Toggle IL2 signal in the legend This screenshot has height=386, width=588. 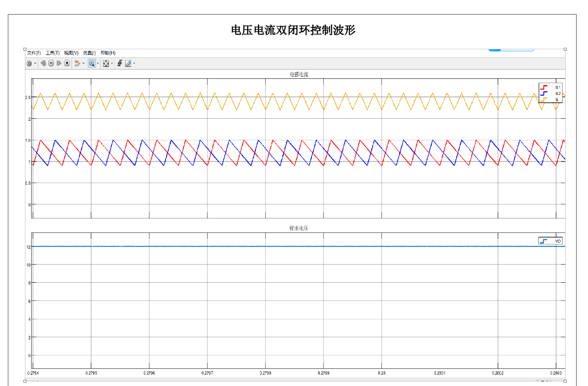(x=551, y=93)
